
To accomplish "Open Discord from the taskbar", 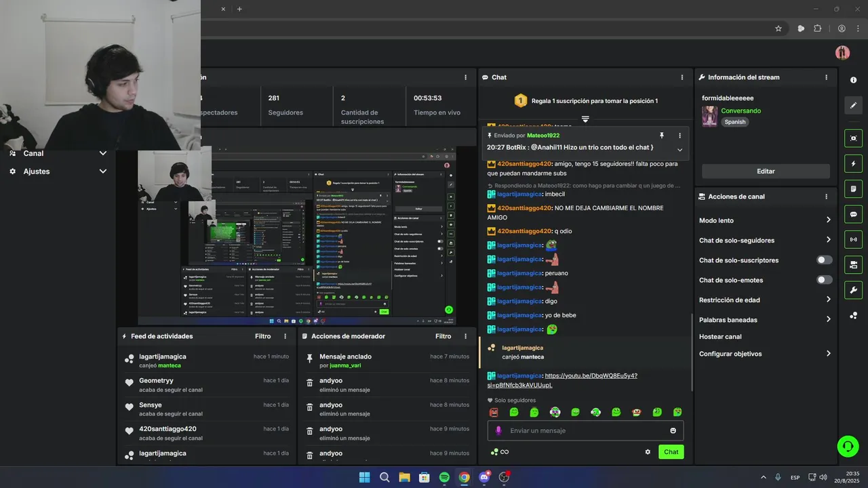I will 484,477.
